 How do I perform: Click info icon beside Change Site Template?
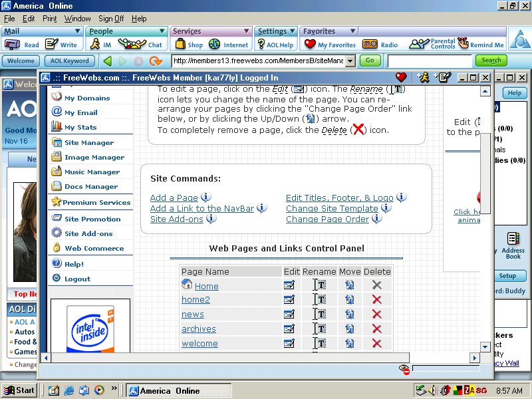click(386, 207)
